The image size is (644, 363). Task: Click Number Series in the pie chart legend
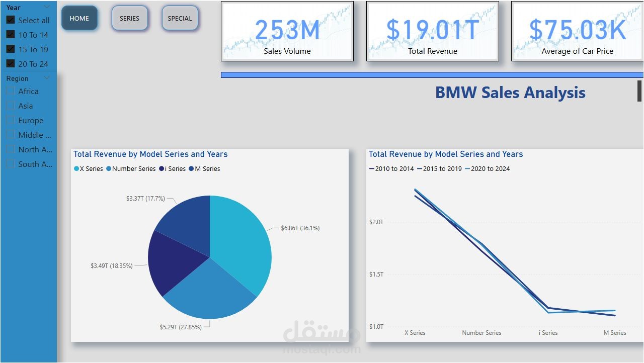coord(131,169)
